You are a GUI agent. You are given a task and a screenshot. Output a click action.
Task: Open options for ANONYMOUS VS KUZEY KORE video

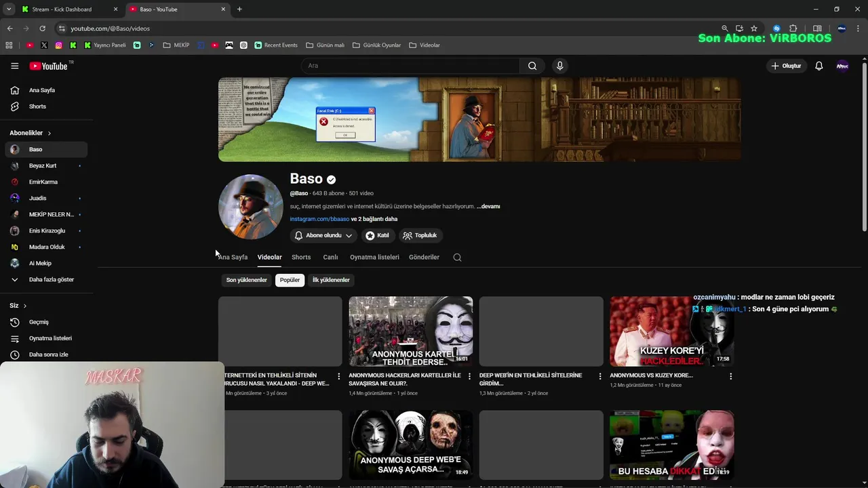730,376
